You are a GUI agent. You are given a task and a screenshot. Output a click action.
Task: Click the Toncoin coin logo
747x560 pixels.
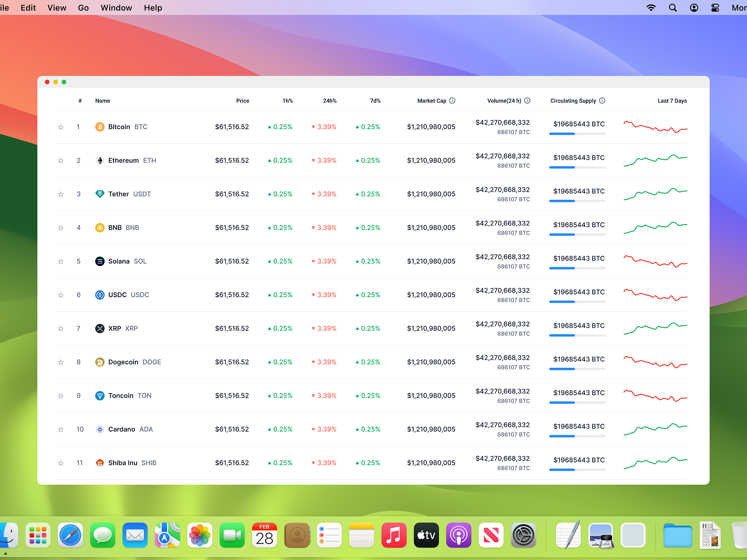(x=100, y=396)
